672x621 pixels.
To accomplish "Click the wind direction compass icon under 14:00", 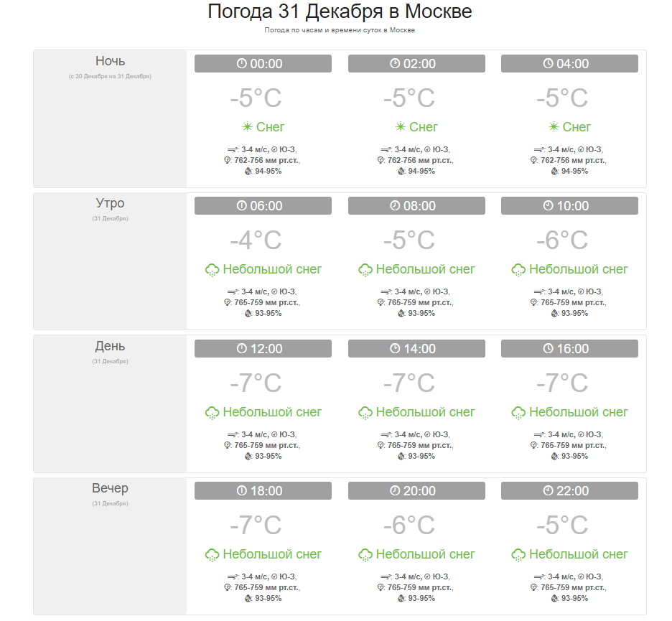I will click(427, 434).
